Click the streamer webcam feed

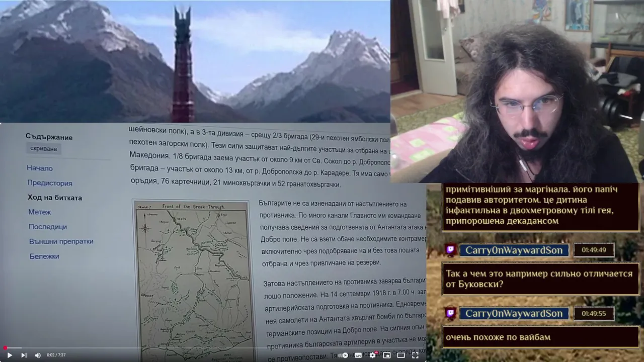(517, 91)
